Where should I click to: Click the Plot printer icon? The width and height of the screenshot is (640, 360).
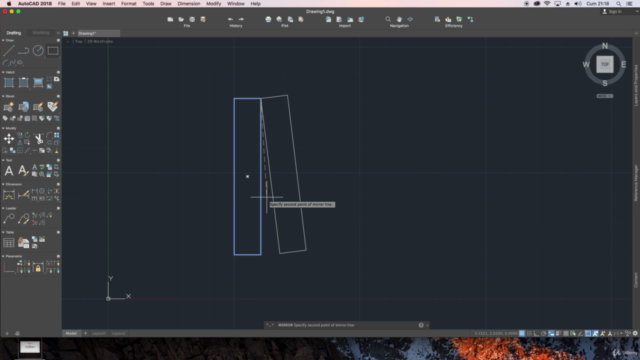point(268,19)
